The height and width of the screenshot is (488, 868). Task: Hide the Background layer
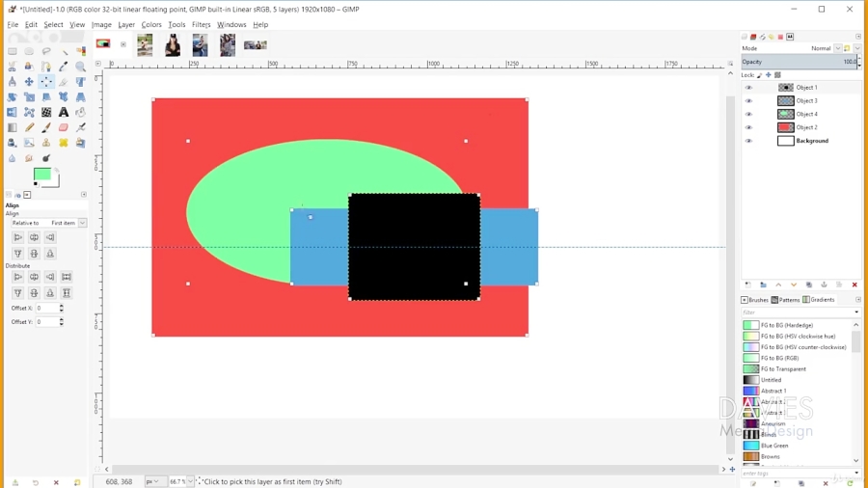point(748,141)
